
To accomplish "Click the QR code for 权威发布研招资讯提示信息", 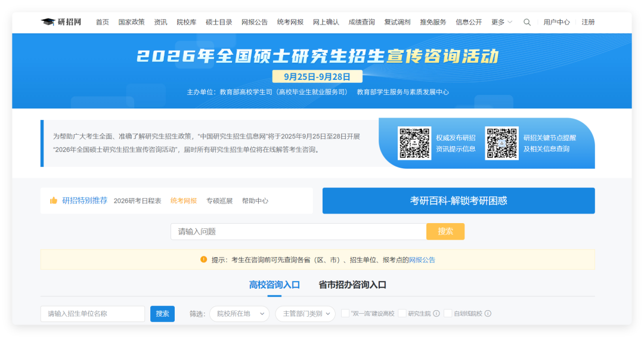I will coord(414,143).
